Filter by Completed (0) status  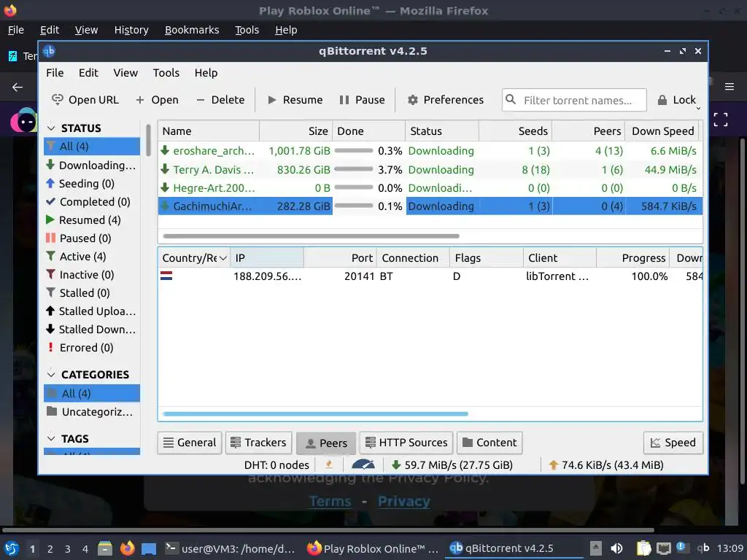tap(91, 202)
